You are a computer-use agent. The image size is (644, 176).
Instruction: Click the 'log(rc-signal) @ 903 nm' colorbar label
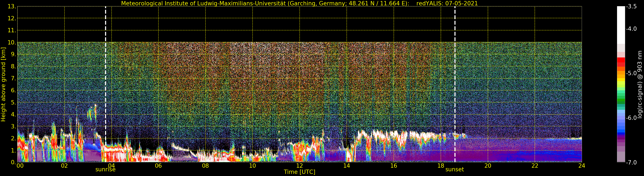pos(640,84)
